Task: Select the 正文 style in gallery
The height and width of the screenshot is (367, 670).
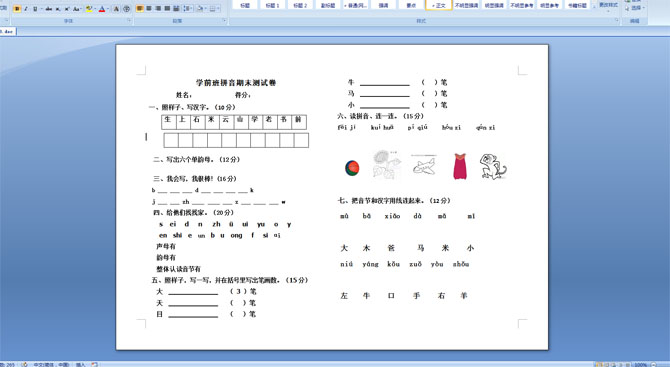Action: pos(439,5)
